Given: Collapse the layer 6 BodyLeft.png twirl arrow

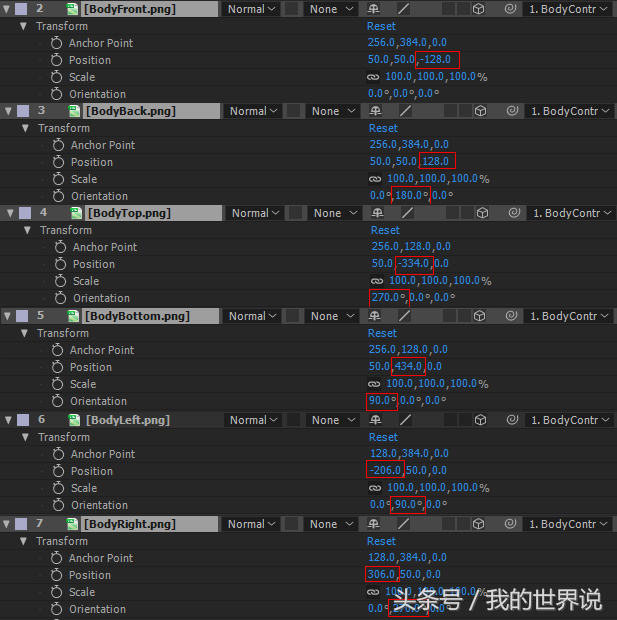Looking at the screenshot, I should click(x=7, y=420).
